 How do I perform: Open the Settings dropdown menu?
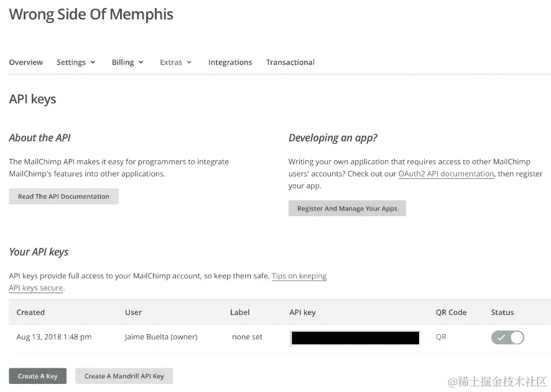coord(76,63)
